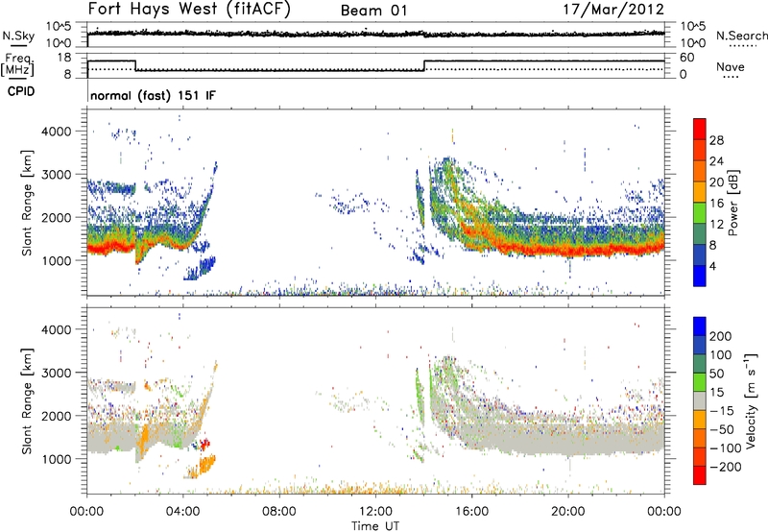Click the "CPID" row label
The image size is (768, 532).
[21, 91]
